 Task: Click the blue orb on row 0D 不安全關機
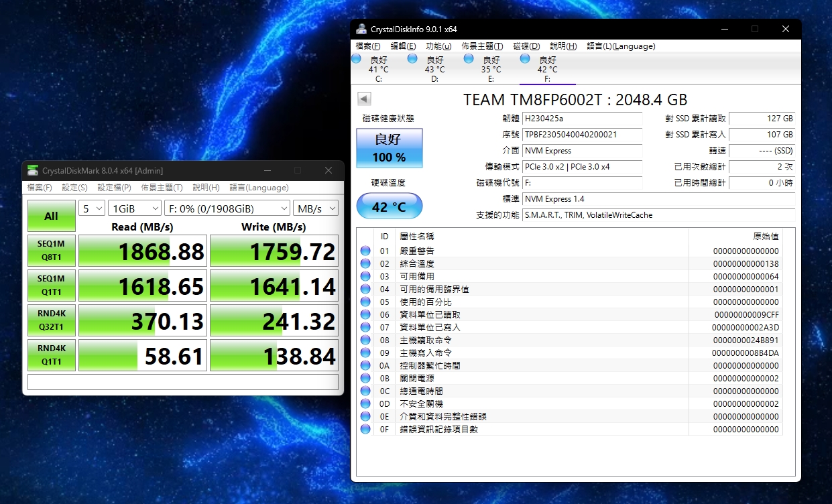pyautogui.click(x=365, y=403)
